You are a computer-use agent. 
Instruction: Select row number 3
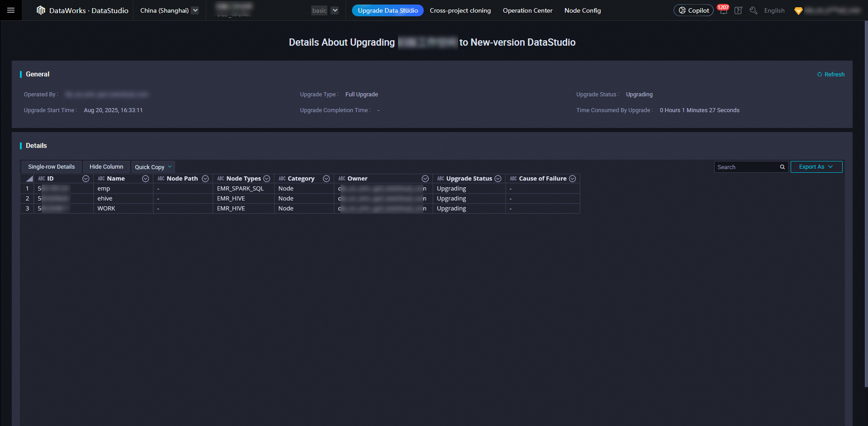27,208
